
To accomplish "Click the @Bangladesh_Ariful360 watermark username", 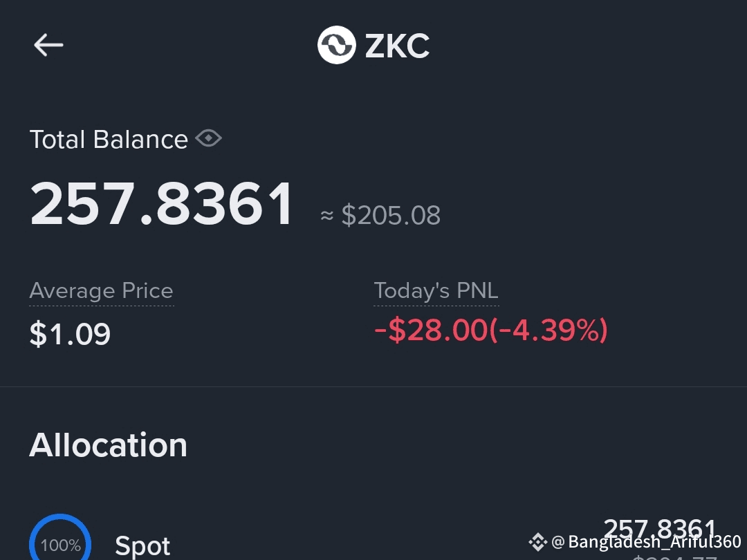I will click(646, 542).
